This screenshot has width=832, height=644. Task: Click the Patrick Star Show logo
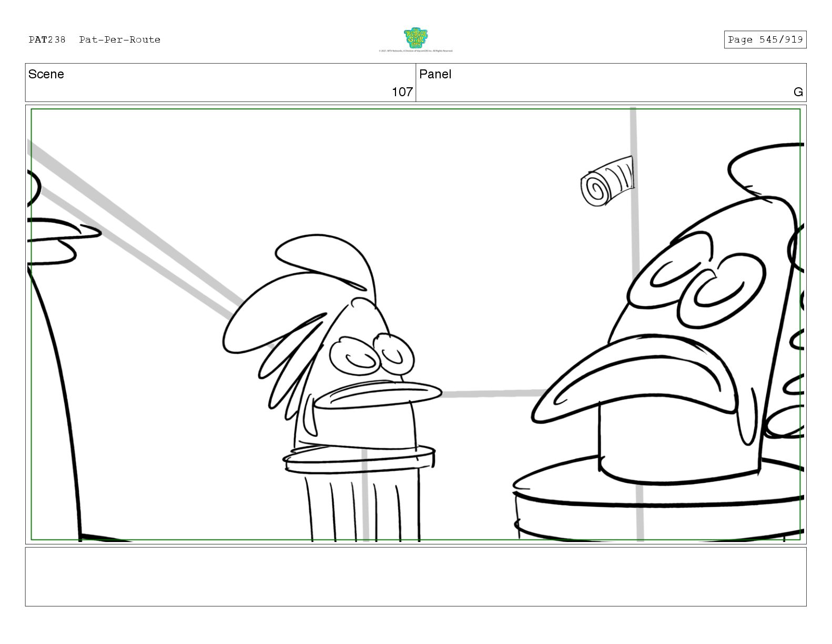click(x=415, y=38)
